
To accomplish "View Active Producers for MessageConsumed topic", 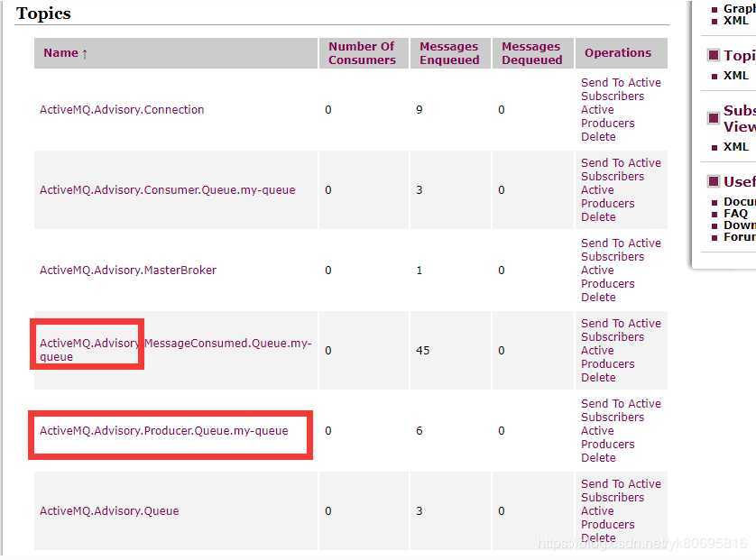I will 607,357.
